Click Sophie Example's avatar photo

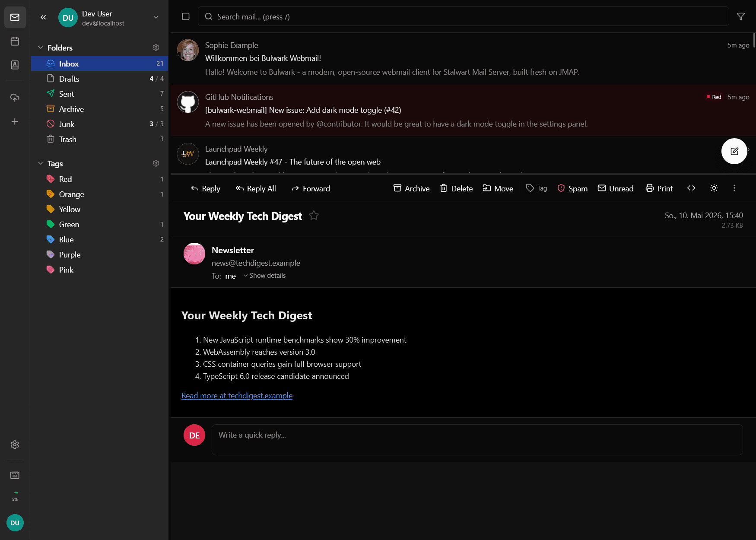pyautogui.click(x=188, y=50)
